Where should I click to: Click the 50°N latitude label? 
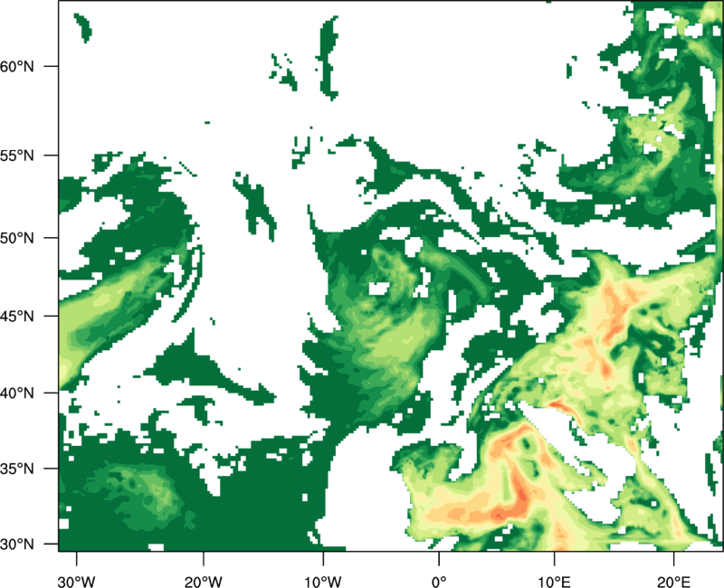[17, 238]
